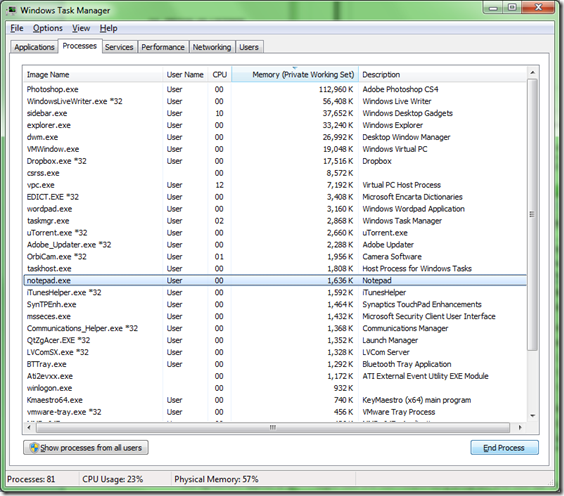Sort by Memory (Private Working Set) header
Image resolution: width=564 pixels, height=496 pixels.
[x=295, y=74]
